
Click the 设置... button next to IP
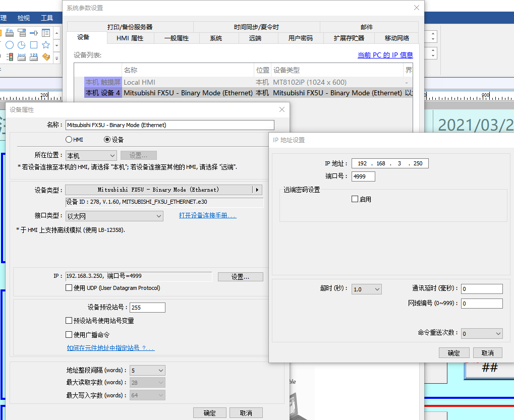point(240,277)
